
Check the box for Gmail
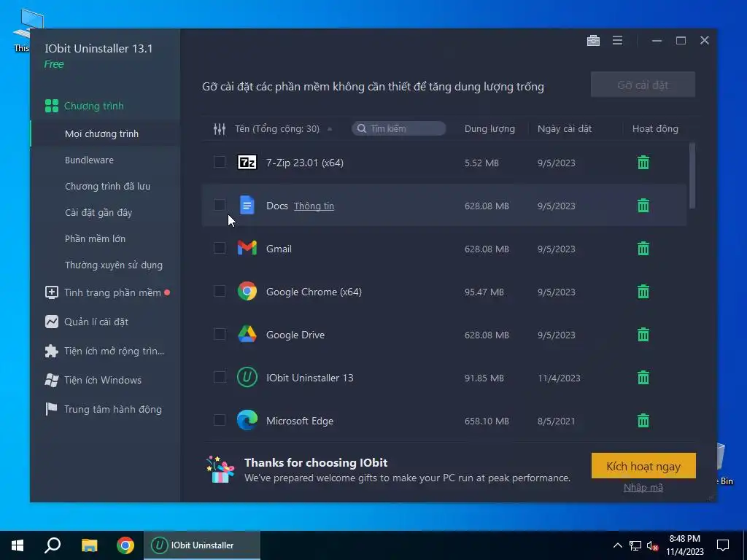coord(219,248)
